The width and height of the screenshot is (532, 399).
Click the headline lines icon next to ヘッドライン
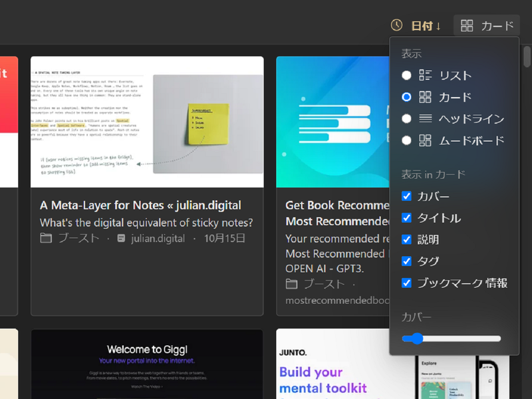426,119
